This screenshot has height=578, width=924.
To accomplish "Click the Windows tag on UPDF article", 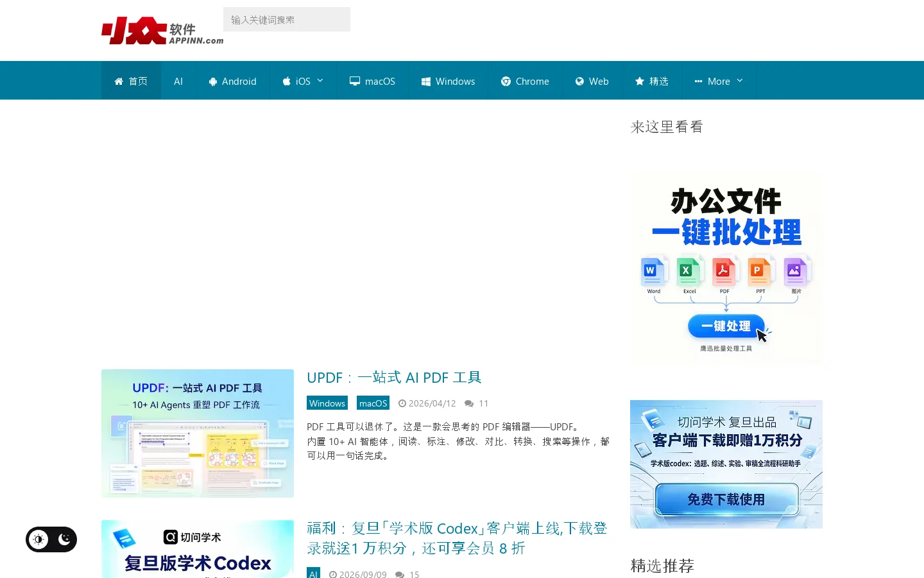I will 327,403.
